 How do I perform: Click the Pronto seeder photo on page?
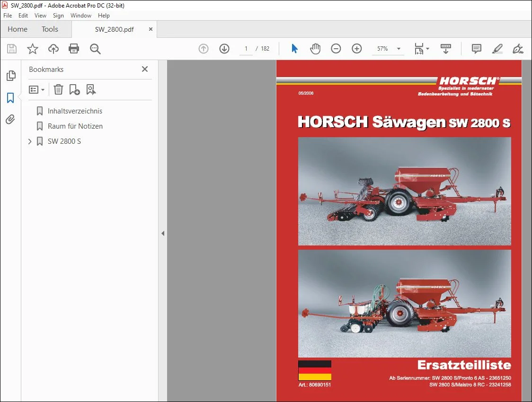tap(404, 191)
